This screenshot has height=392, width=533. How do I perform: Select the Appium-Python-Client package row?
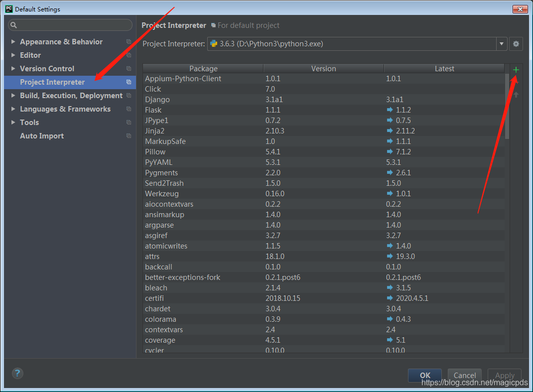[x=324, y=79]
